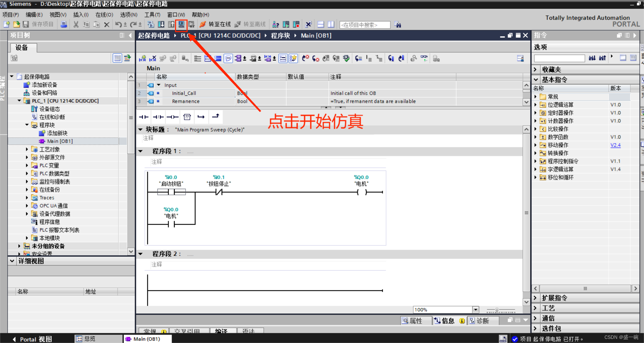Collapse 程序段 1 network
The width and height of the screenshot is (644, 343).
[140, 151]
